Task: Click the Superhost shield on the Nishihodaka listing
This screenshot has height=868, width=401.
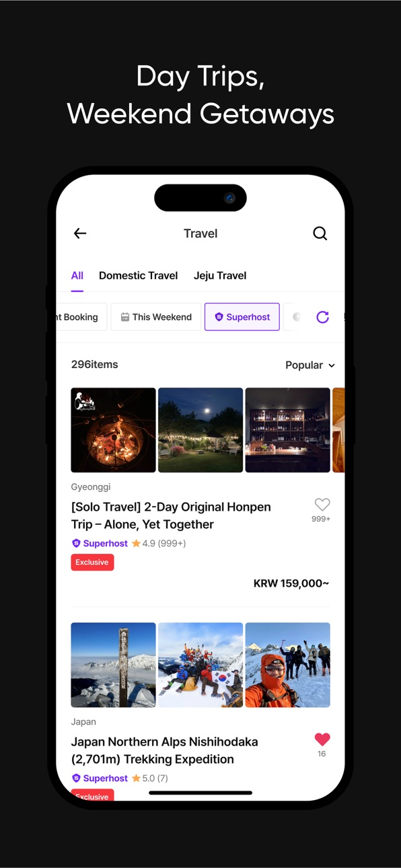Action: 76,778
